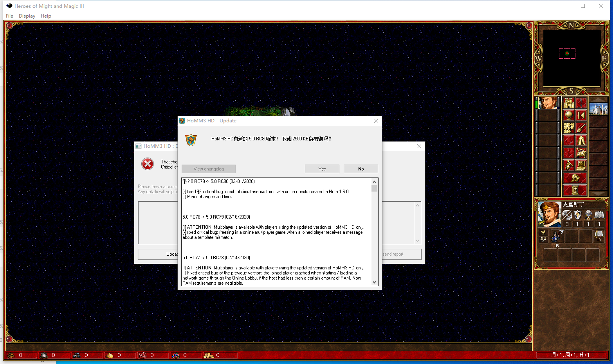This screenshot has height=364, width=613.
Task: Click the hero morale eagle icon
Action: pyautogui.click(x=543, y=233)
